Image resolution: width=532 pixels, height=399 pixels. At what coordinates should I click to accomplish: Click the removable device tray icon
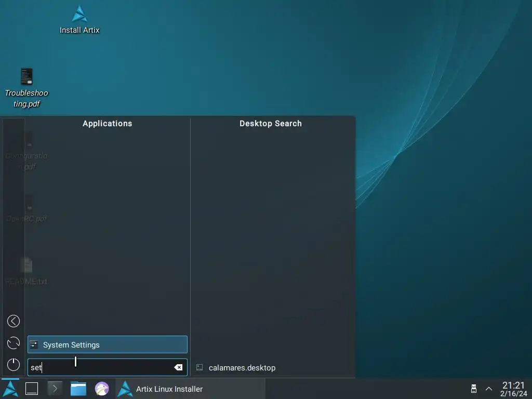[474, 389]
